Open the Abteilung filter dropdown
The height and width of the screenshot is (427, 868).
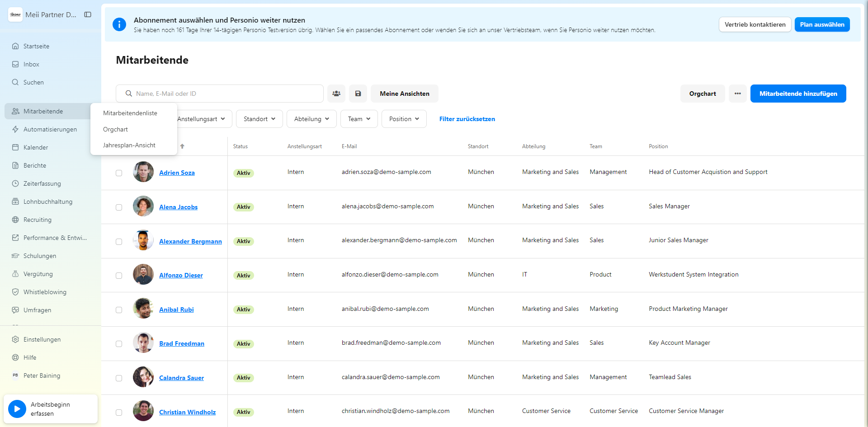pos(311,119)
